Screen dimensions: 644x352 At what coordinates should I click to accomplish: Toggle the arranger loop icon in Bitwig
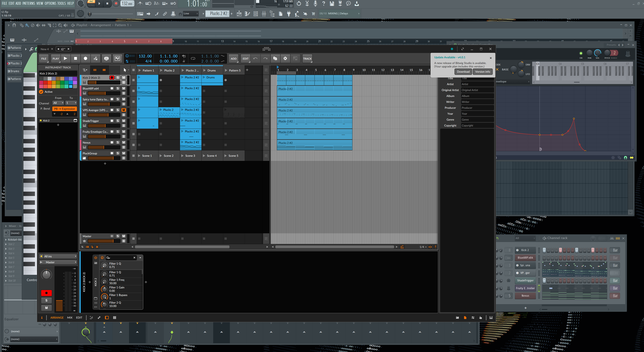[193, 59]
